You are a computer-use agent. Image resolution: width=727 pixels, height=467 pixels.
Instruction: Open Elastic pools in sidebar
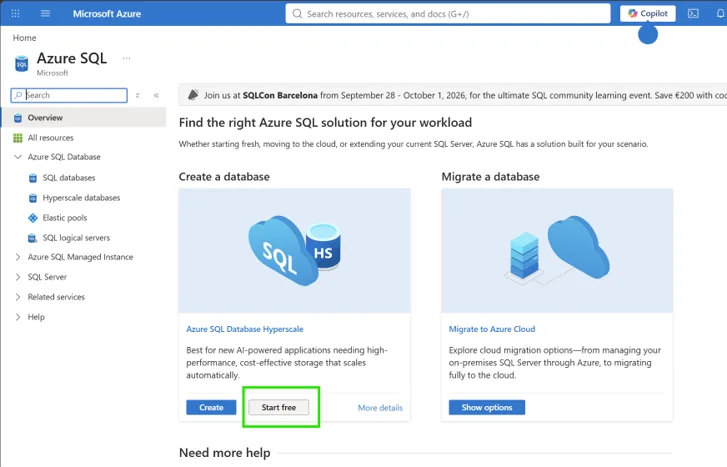[x=64, y=218]
